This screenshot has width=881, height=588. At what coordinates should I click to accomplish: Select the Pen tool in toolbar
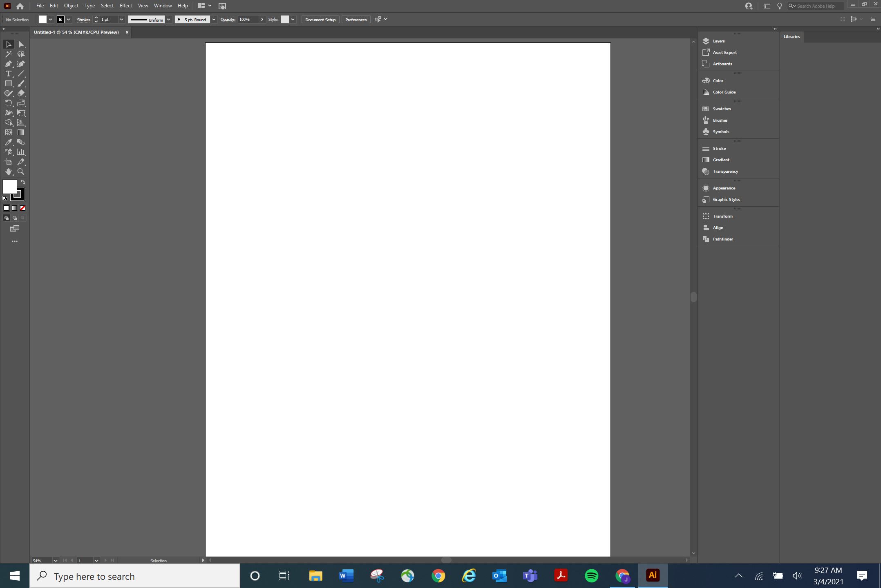pos(9,64)
